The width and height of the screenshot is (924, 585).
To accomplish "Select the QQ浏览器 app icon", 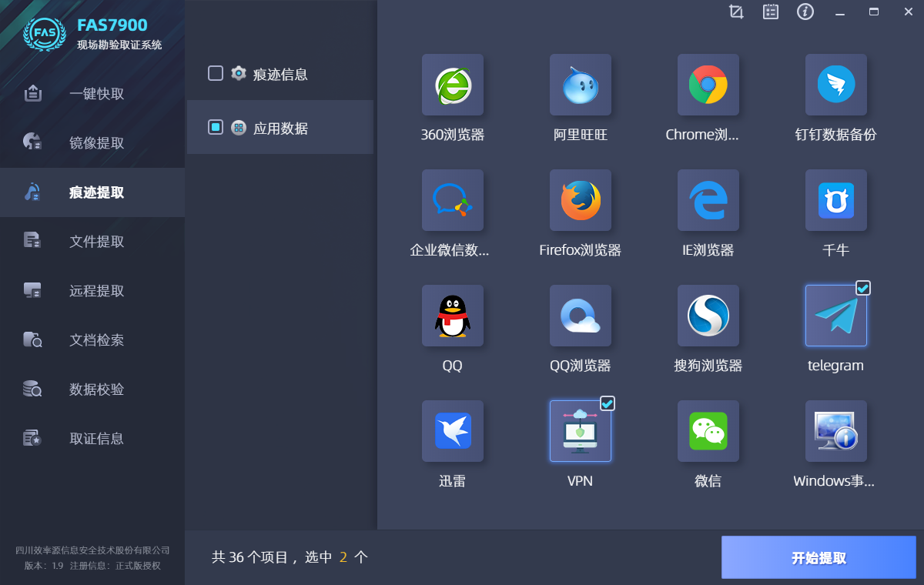I will [x=581, y=316].
